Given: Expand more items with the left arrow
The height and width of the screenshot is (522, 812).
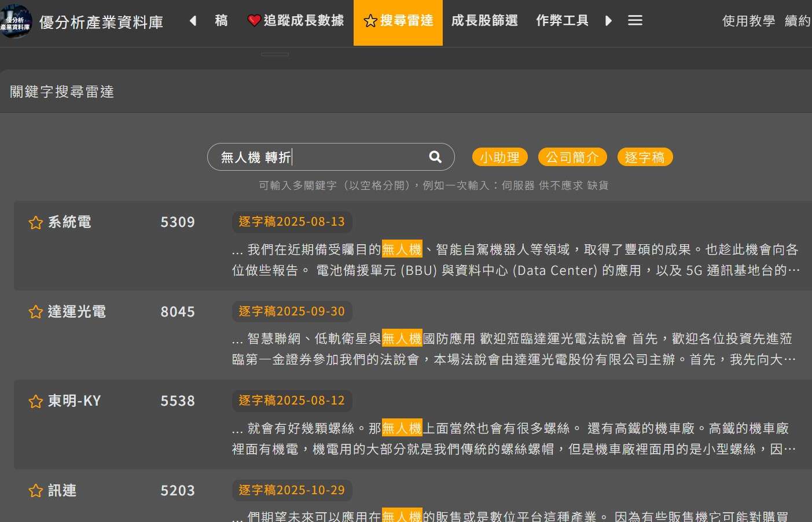Looking at the screenshot, I should point(193,20).
